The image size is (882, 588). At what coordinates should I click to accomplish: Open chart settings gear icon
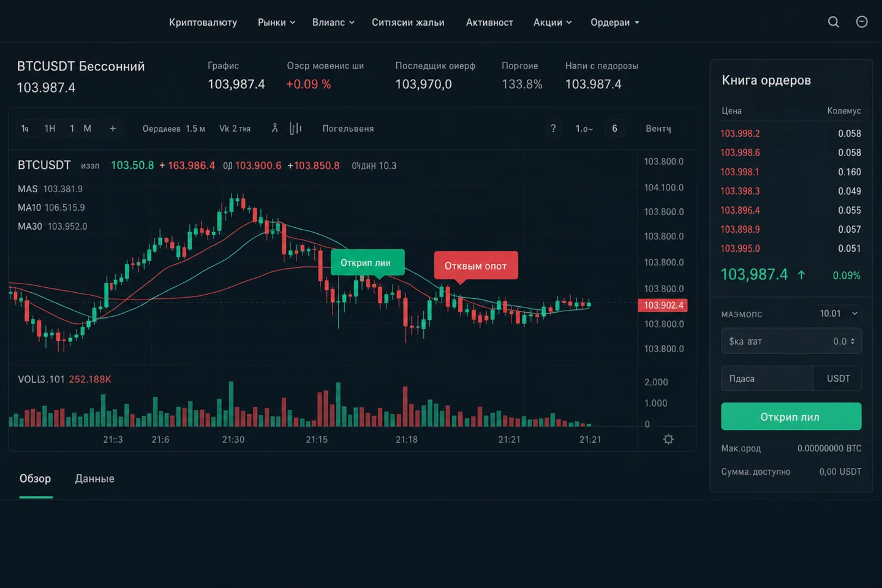[x=668, y=439]
